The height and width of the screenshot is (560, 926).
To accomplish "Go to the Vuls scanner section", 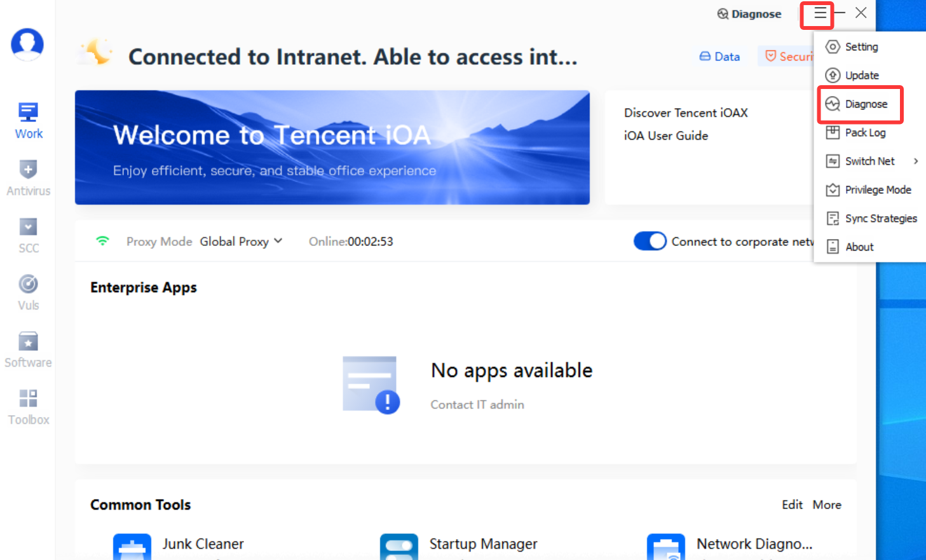I will tap(28, 292).
